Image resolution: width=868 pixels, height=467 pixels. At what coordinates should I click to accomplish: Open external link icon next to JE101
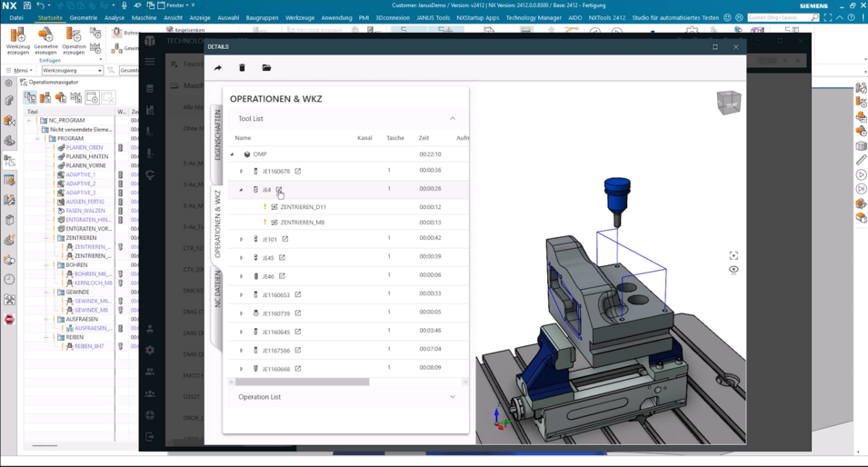click(285, 239)
